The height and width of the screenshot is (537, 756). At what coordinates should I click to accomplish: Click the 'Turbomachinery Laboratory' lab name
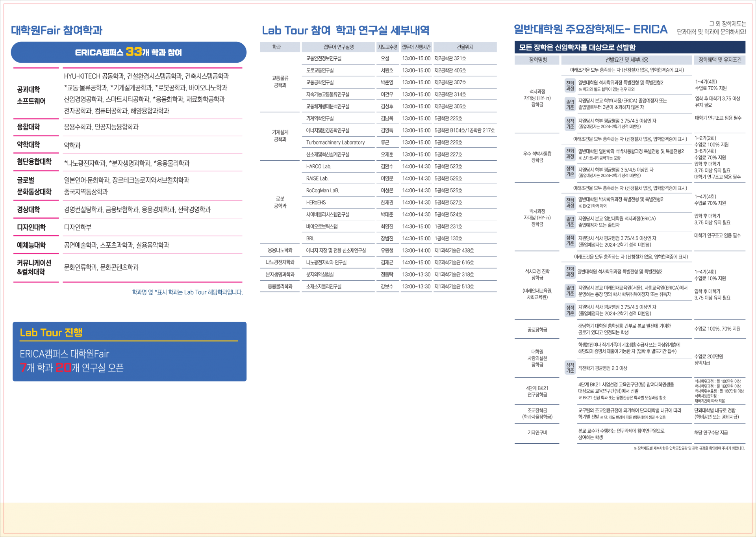click(x=335, y=143)
